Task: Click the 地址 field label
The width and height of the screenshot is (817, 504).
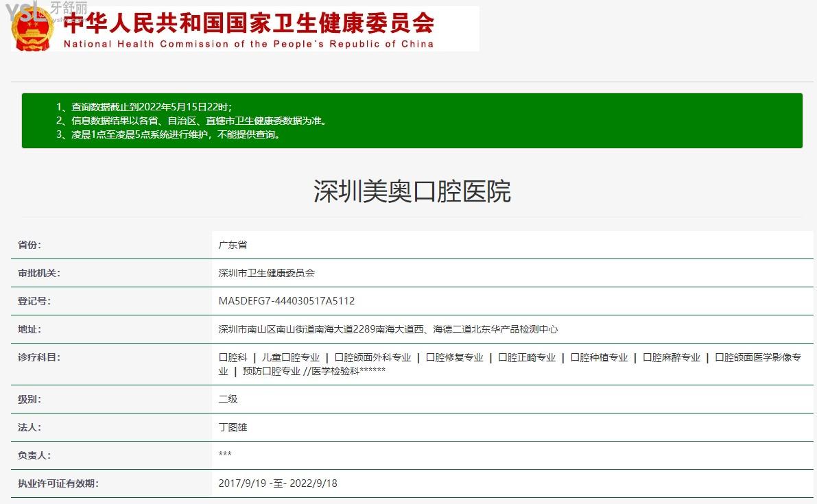Action: [29, 329]
